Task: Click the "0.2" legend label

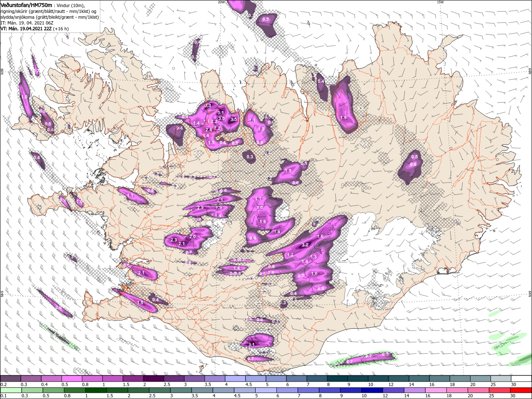Action: (3, 384)
